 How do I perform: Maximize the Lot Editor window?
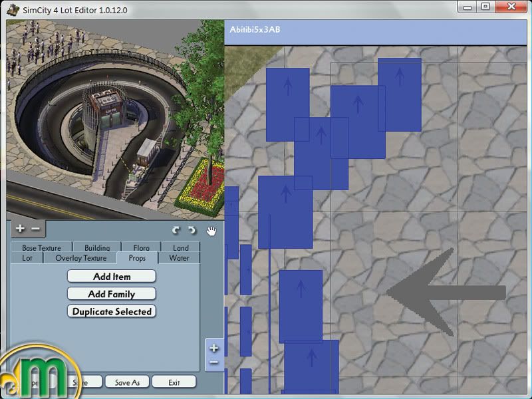485,7
